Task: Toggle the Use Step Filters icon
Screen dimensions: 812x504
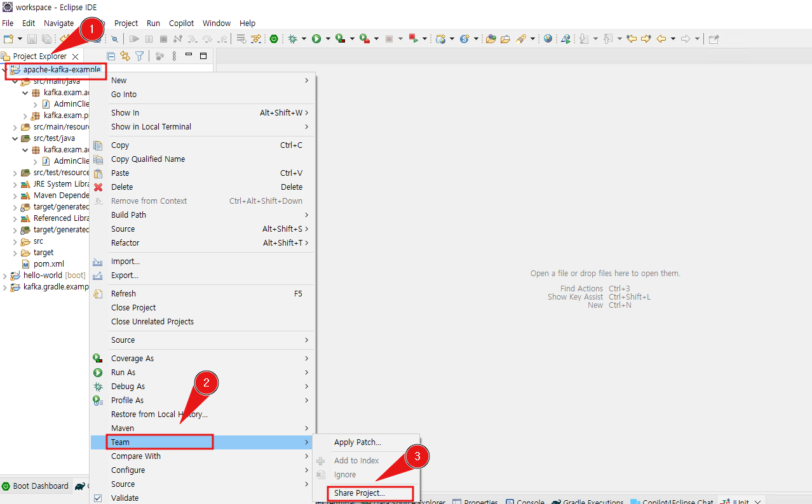Action: [256, 39]
